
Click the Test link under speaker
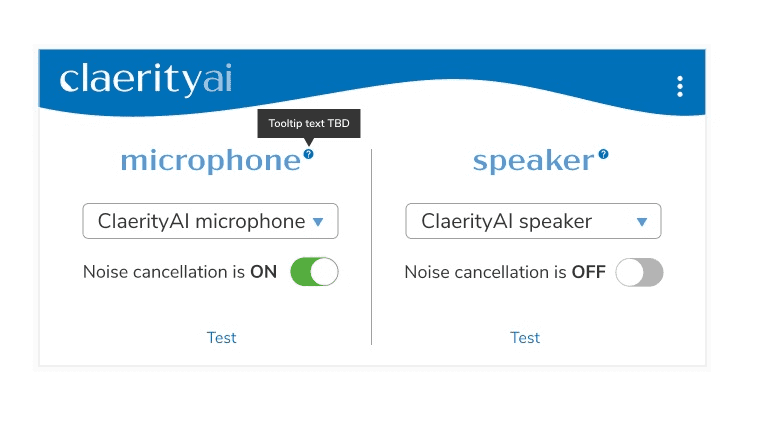point(525,338)
